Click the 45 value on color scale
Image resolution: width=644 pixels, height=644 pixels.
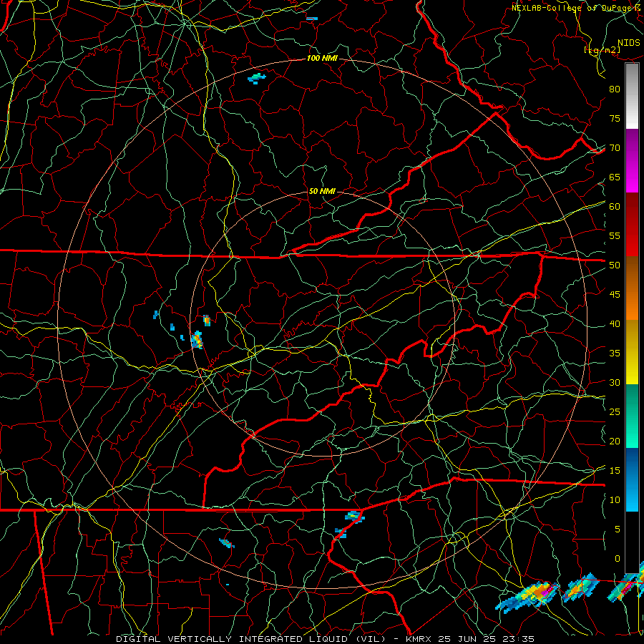coord(615,295)
